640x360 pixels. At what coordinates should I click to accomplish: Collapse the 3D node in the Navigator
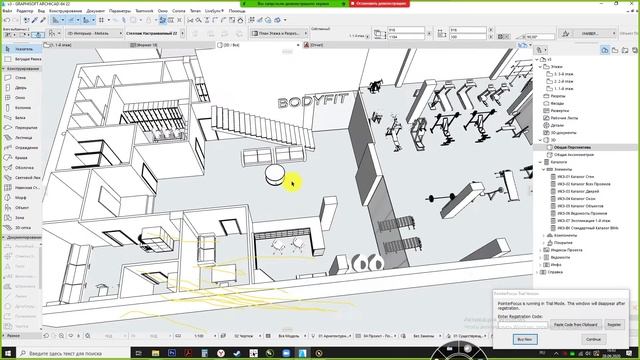(540, 140)
